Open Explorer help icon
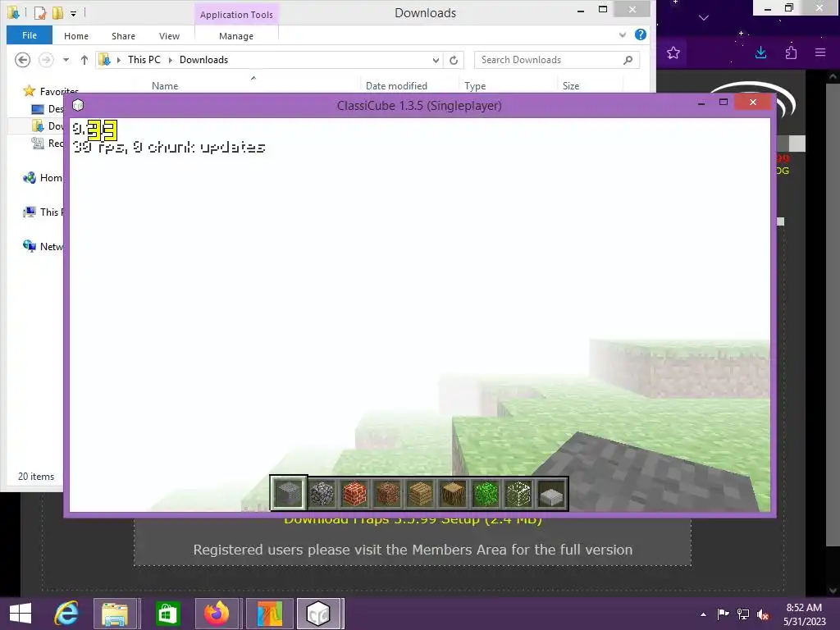 (x=640, y=34)
